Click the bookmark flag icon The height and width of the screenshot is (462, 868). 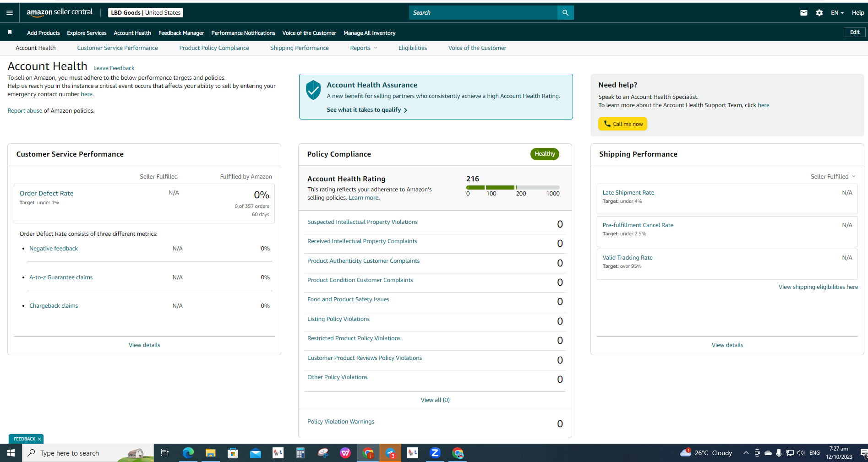click(10, 32)
